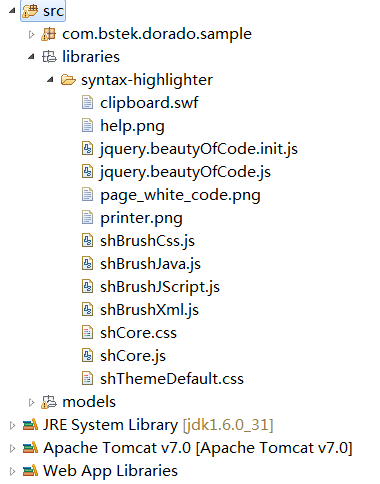Click the libraries package icon
380x484 pixels.
pos(49,57)
